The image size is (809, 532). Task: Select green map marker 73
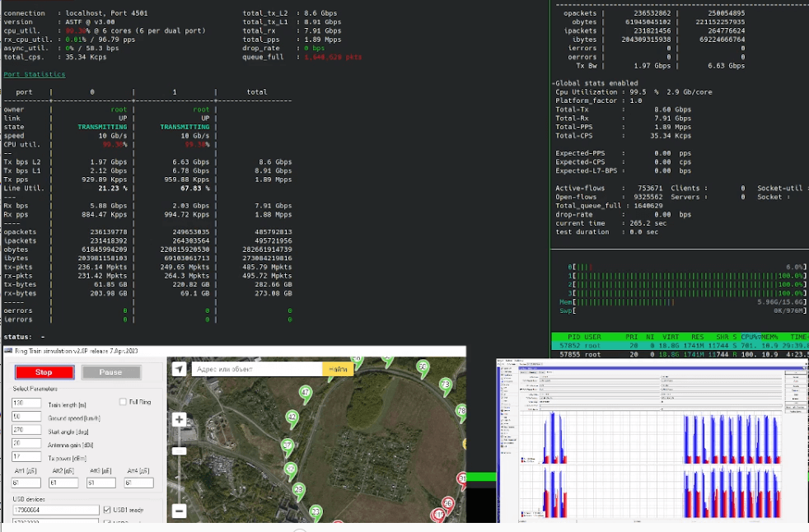pos(445,386)
